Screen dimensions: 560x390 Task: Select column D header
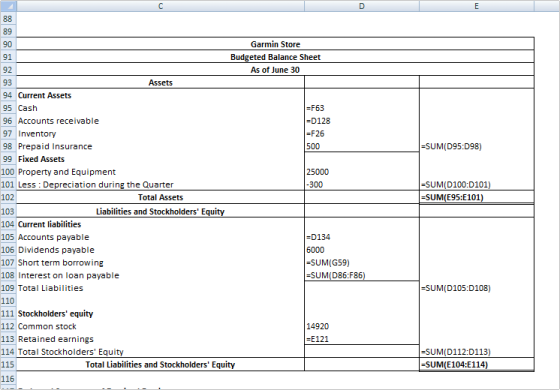pyautogui.click(x=362, y=6)
